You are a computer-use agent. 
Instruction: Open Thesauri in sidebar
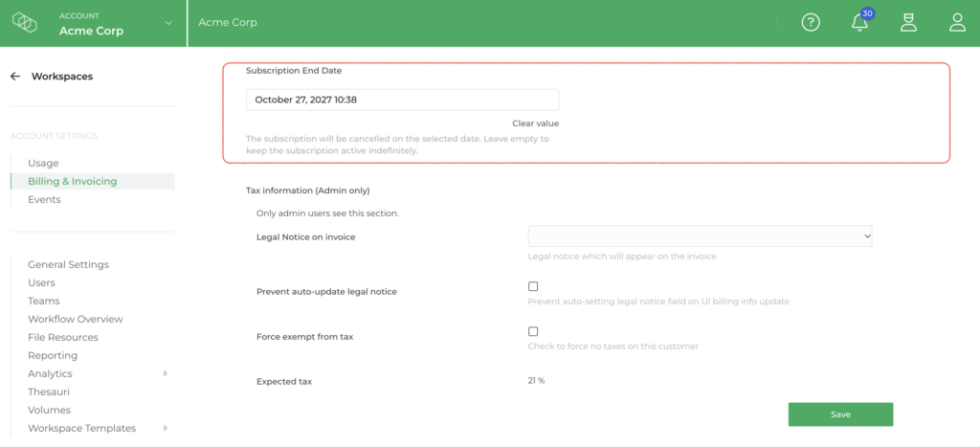[49, 392]
